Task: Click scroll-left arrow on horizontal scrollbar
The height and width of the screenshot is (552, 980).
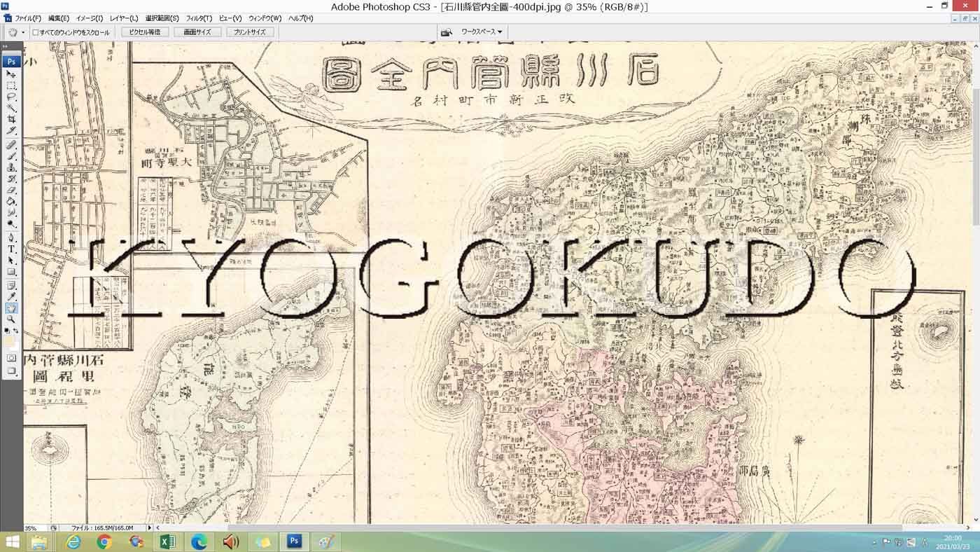Action: 157,527
